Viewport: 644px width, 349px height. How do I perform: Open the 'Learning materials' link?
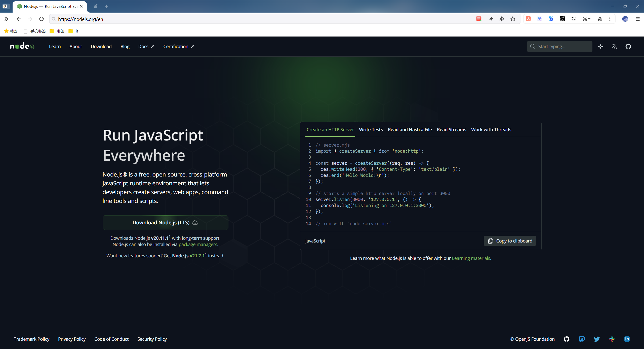pyautogui.click(x=471, y=258)
